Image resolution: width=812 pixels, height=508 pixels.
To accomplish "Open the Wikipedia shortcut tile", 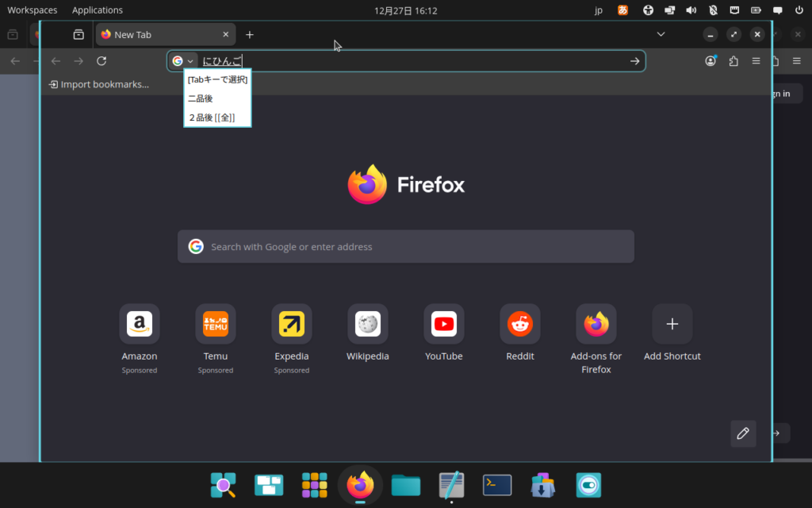I will pyautogui.click(x=368, y=324).
